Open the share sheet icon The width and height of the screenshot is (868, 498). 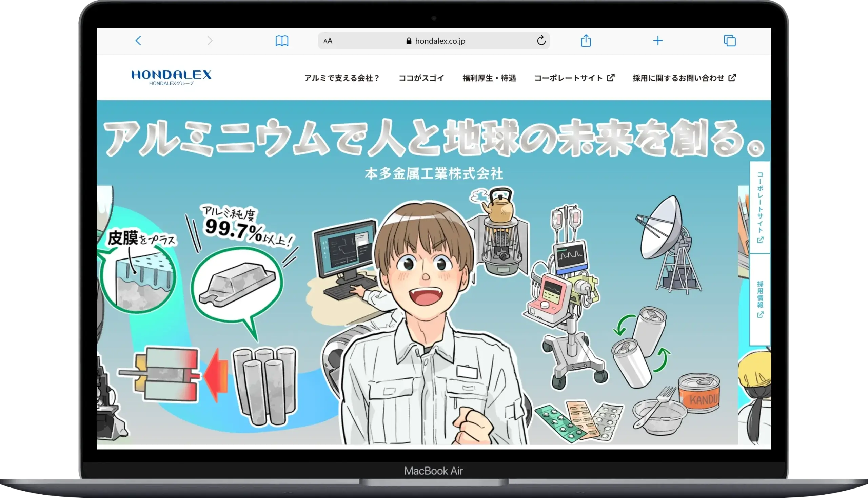[586, 41]
